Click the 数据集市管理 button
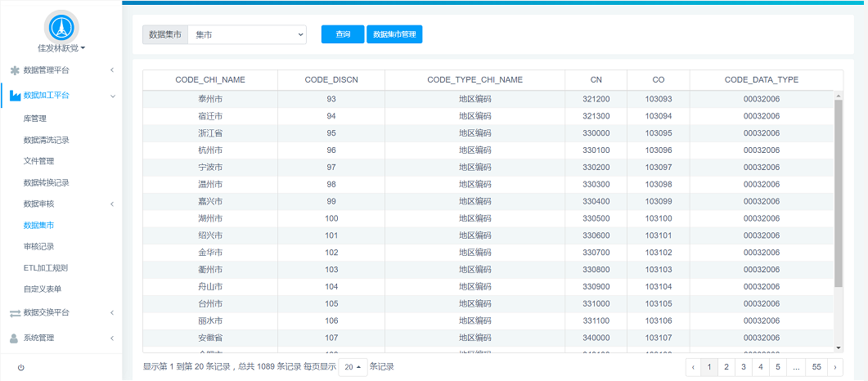The width and height of the screenshot is (868, 381). click(394, 34)
